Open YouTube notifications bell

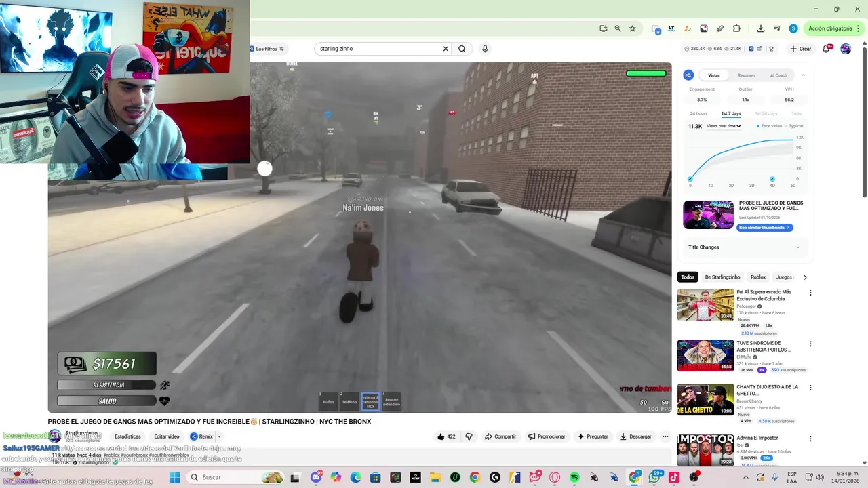827,49
